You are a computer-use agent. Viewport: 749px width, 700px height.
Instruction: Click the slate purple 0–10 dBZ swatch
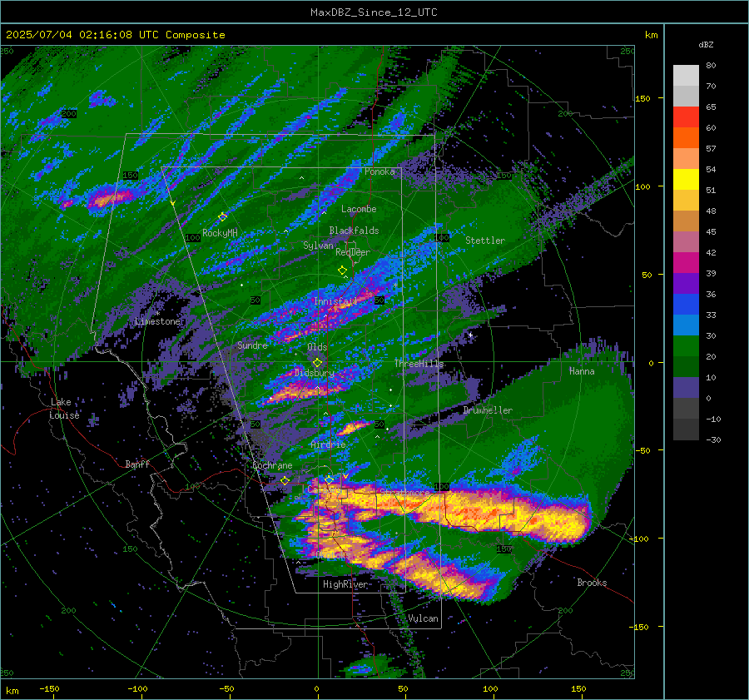(x=686, y=387)
